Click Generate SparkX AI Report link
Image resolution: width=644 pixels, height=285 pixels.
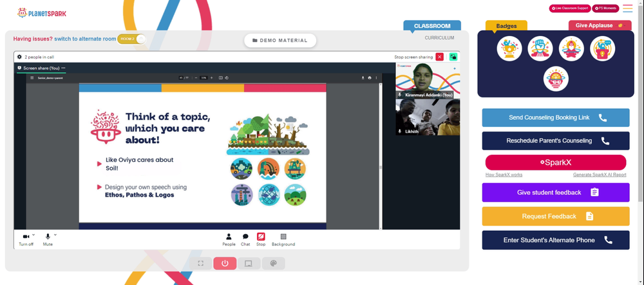point(600,175)
